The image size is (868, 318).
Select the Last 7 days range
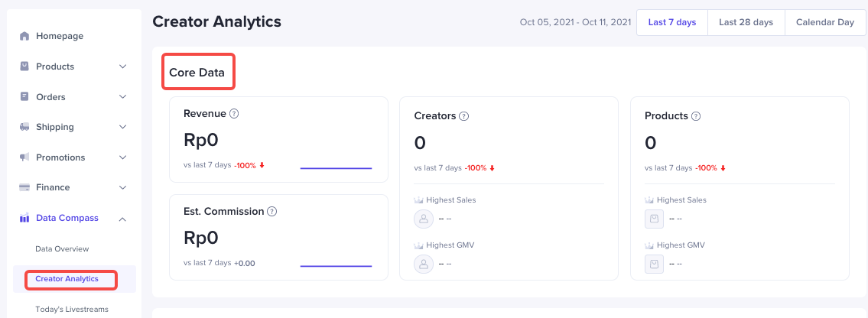(672, 22)
